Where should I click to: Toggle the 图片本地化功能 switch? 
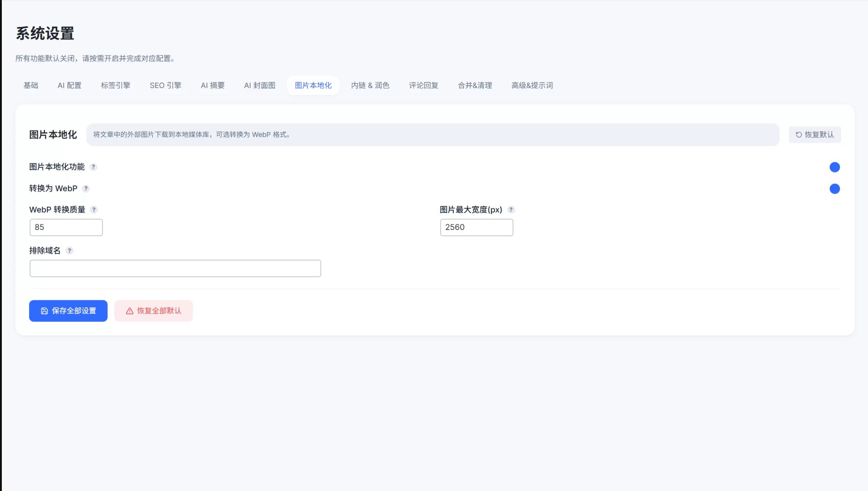point(834,167)
